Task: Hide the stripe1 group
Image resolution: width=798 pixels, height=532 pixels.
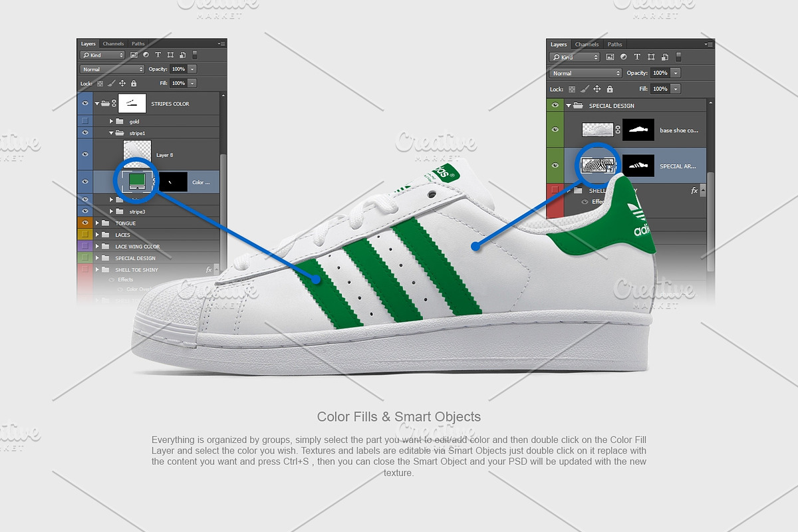Action: tap(84, 133)
